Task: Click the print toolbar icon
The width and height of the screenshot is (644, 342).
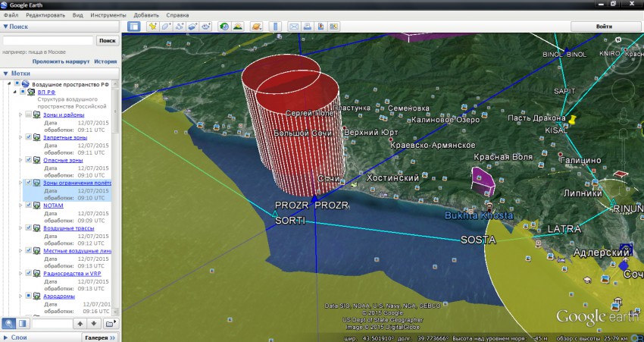Action: (x=308, y=27)
